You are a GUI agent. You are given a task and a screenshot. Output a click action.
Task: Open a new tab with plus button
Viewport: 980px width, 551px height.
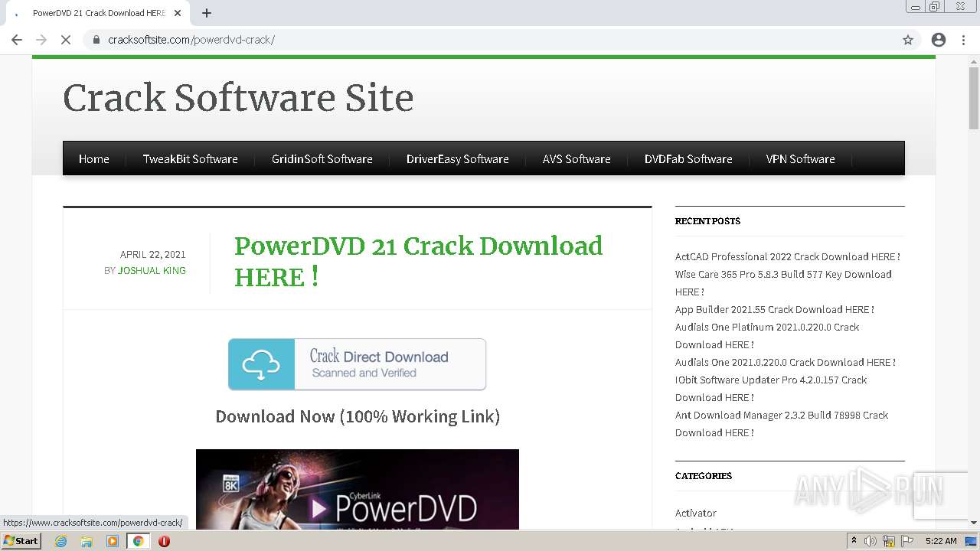(x=207, y=13)
